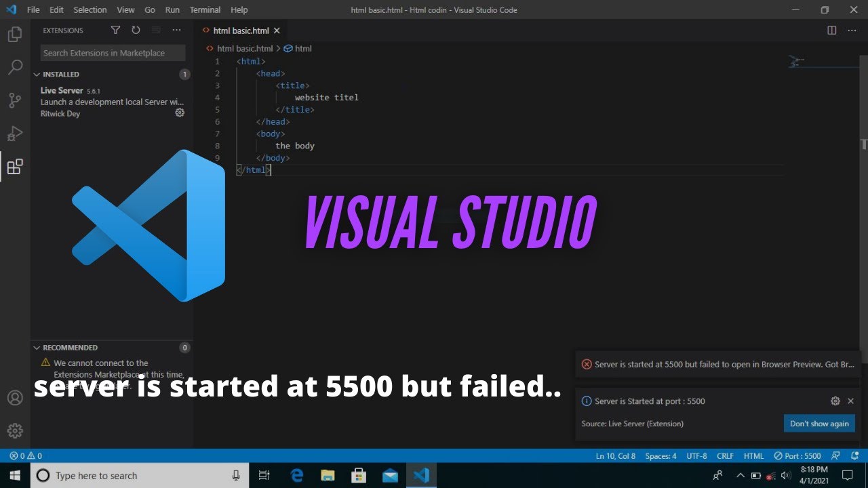Screen dimensions: 868x488
Task: Click Don't show again button
Action: pyautogui.click(x=819, y=424)
